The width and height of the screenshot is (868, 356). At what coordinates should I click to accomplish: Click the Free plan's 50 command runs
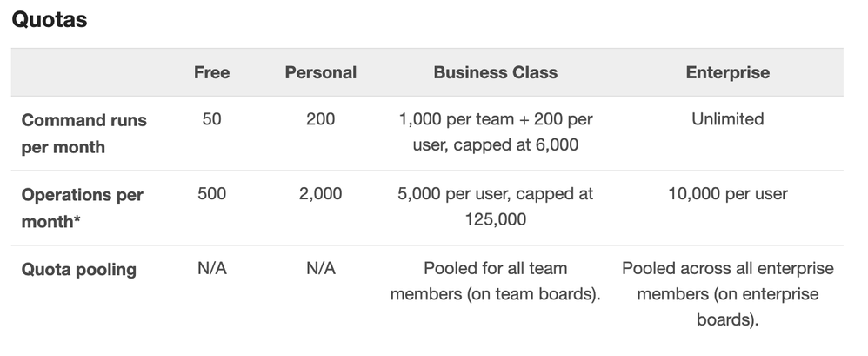click(x=211, y=119)
